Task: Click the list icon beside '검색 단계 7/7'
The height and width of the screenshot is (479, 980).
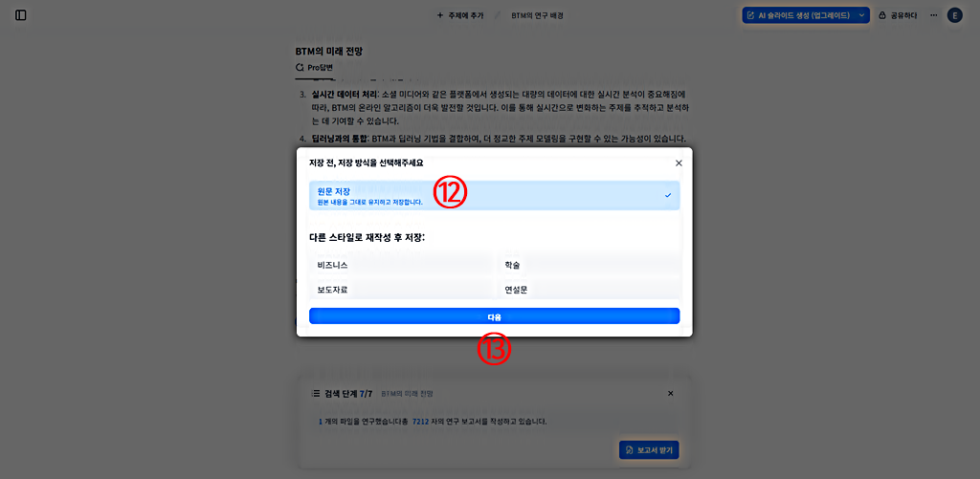Action: (x=316, y=394)
